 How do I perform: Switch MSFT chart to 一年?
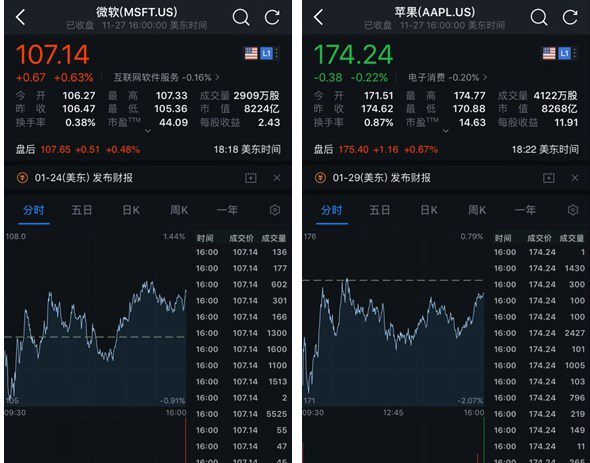[227, 210]
